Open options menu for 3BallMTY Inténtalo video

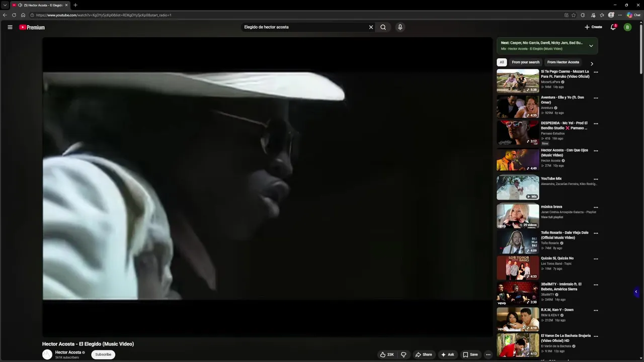[596, 285]
